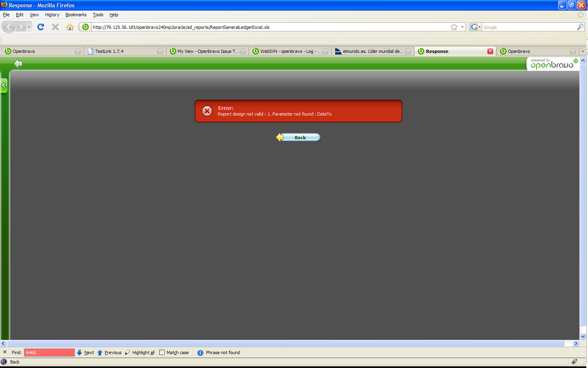Click the 'Phrase not found' find status text
Viewport: 588px width, 368px height.
click(x=223, y=353)
